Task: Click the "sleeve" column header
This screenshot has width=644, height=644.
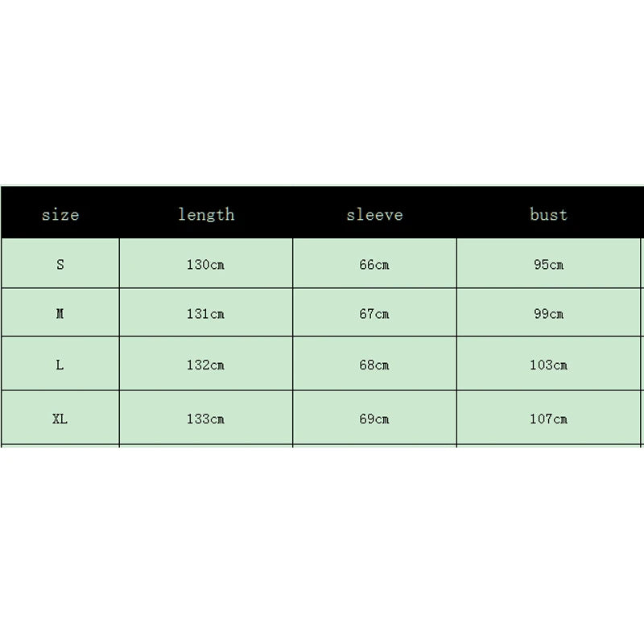Action: tap(374, 214)
